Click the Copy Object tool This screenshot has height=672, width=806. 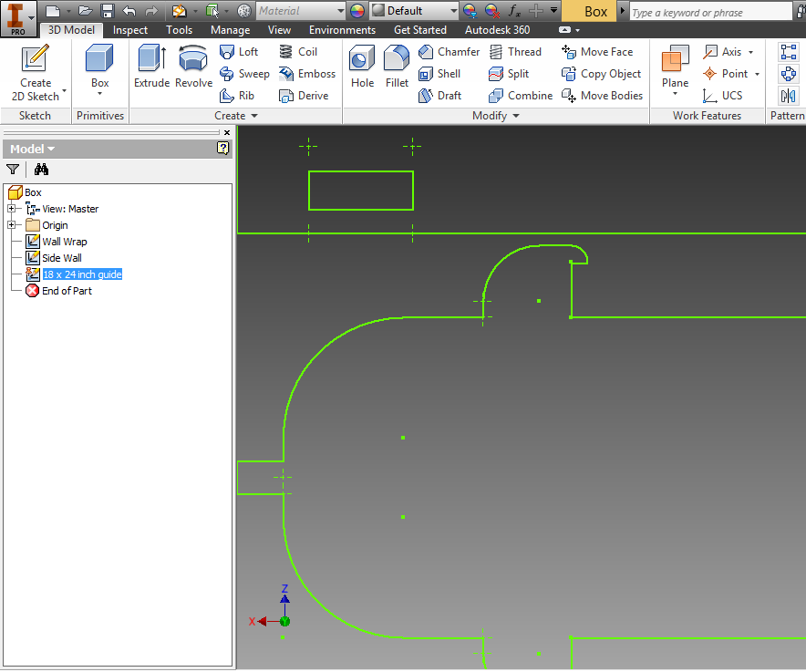pos(601,74)
